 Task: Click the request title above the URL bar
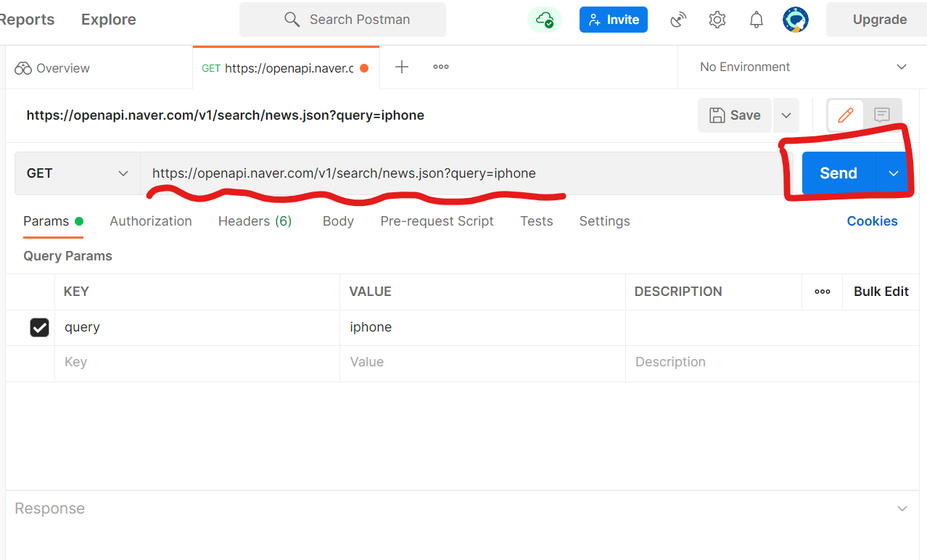[225, 115]
